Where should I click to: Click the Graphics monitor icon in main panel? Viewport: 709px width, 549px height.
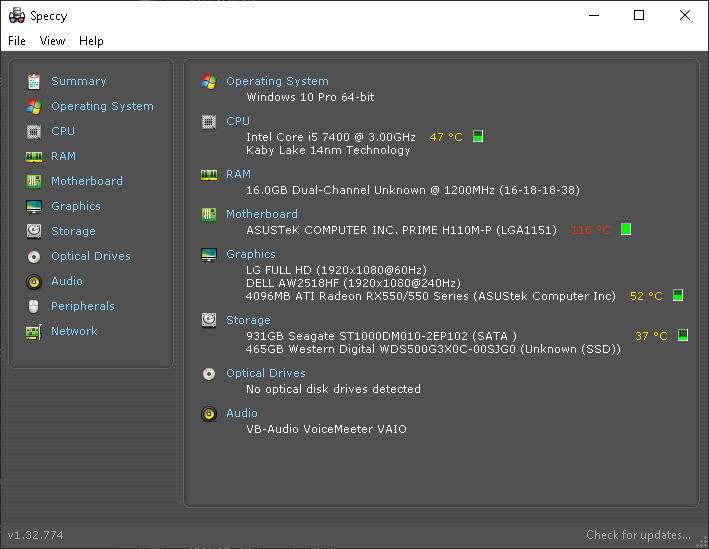click(x=209, y=255)
